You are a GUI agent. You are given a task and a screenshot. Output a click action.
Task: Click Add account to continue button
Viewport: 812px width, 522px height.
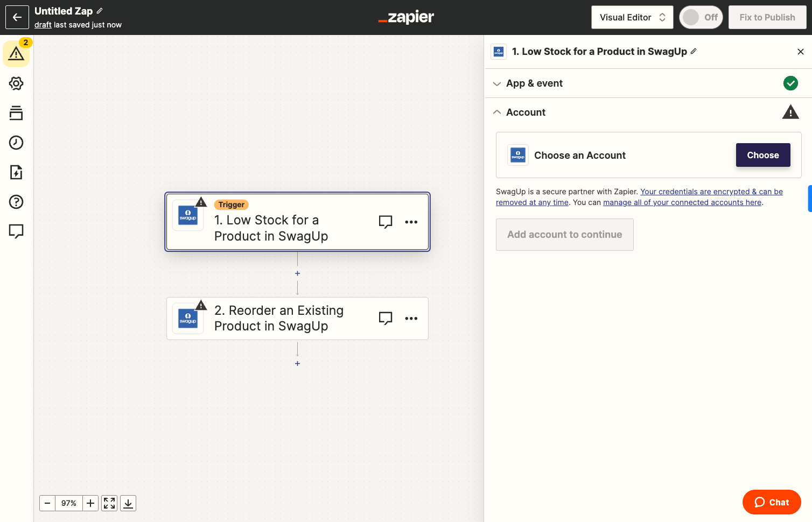click(x=565, y=235)
